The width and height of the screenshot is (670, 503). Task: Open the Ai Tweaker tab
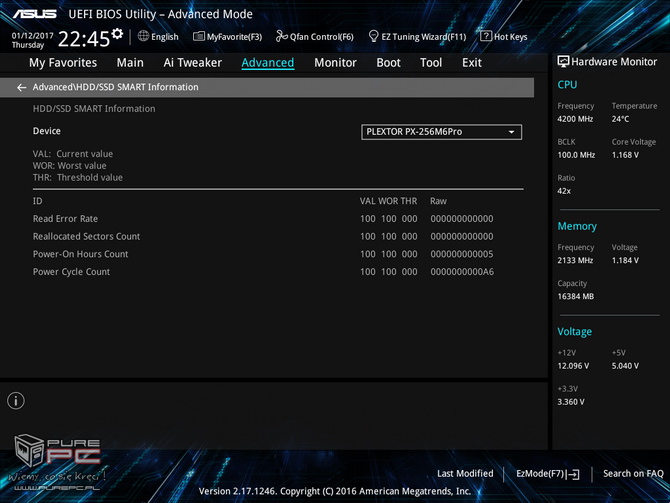(x=192, y=63)
